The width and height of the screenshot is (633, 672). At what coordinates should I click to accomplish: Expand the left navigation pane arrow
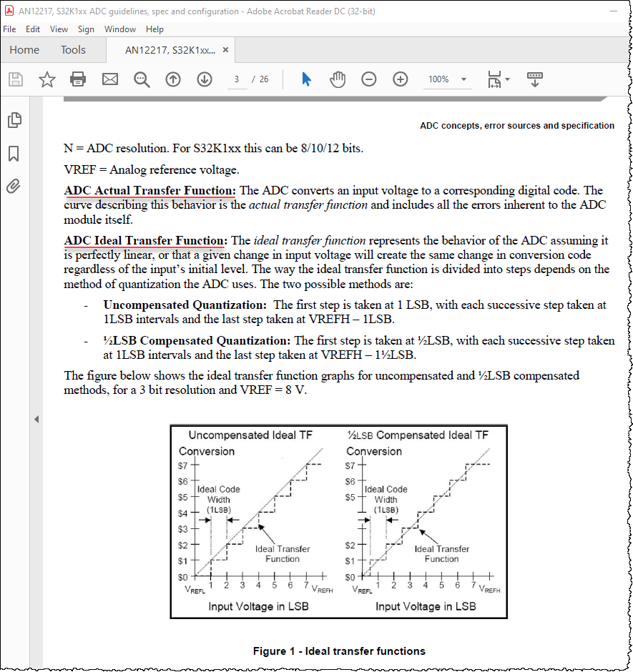(36, 419)
